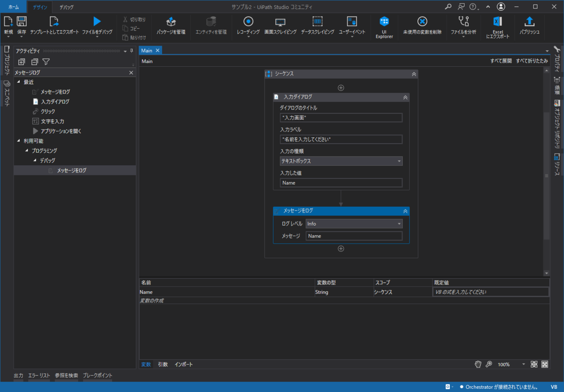Open the ログレベル Info dropdown
Image resolution: width=564 pixels, height=392 pixels.
coord(354,224)
